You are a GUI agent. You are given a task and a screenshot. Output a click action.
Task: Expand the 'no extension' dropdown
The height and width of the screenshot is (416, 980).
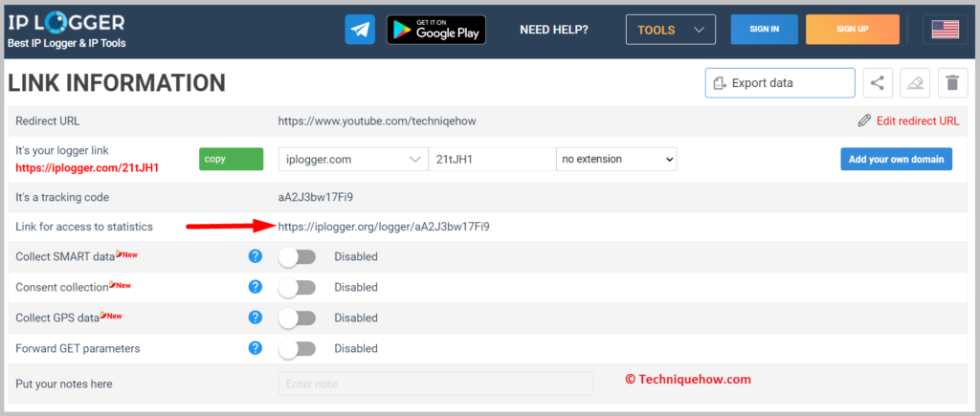[616, 159]
